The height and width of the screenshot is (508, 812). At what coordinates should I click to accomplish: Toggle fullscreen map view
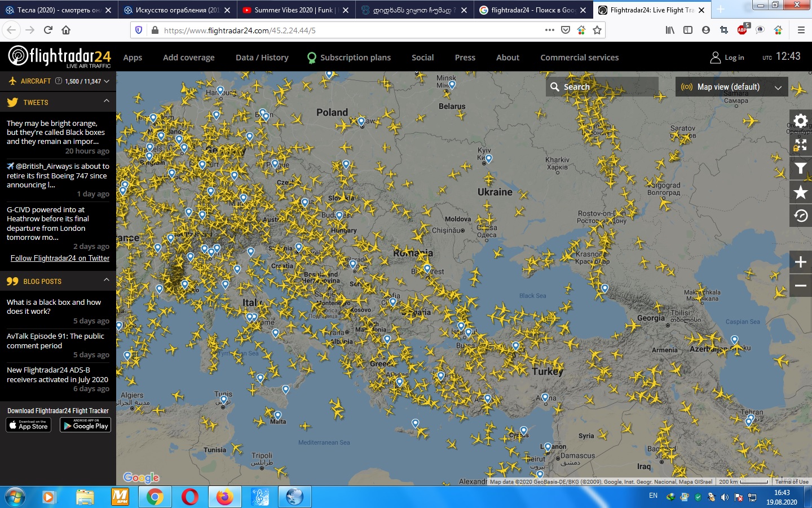click(800, 144)
